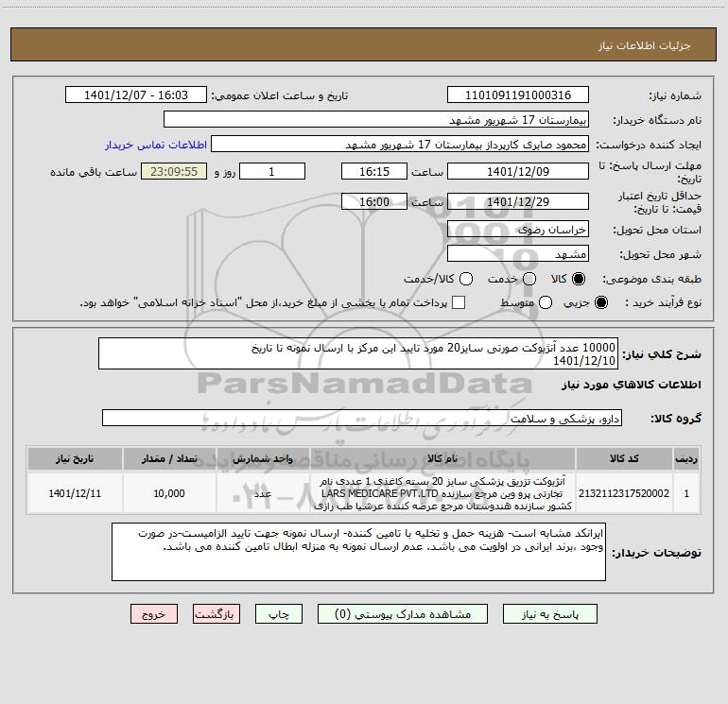Image resolution: width=728 pixels, height=704 pixels.
Task: Click the unit cell عدد
Action: tap(263, 493)
